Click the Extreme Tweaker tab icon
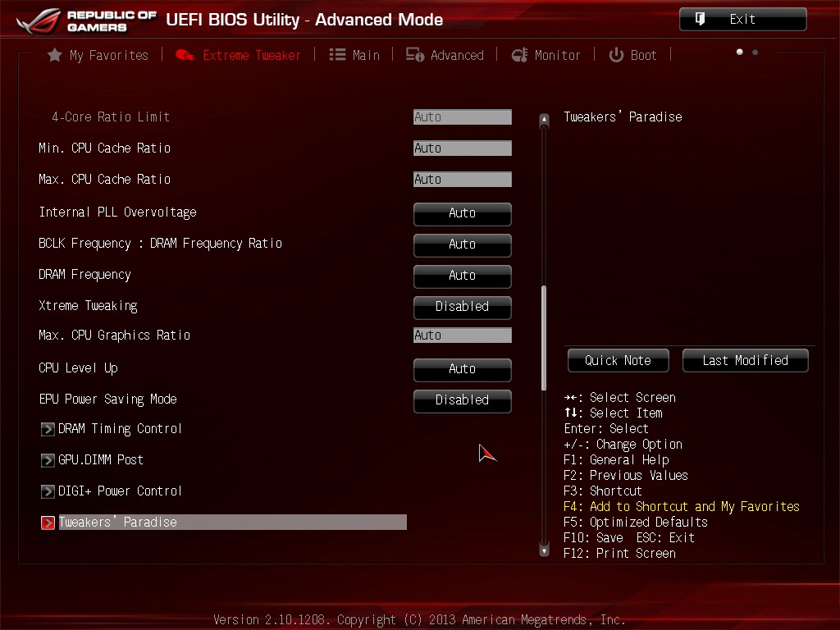This screenshot has width=840, height=630. click(x=185, y=55)
